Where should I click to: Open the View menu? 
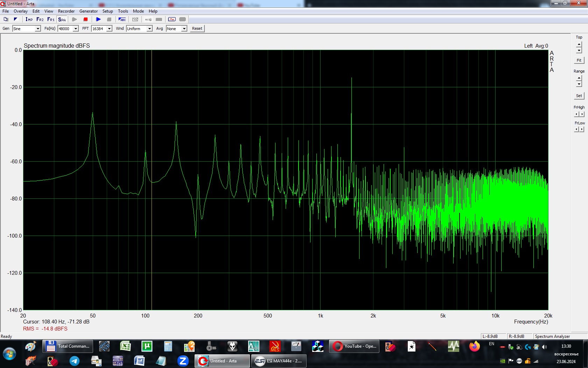tap(49, 11)
